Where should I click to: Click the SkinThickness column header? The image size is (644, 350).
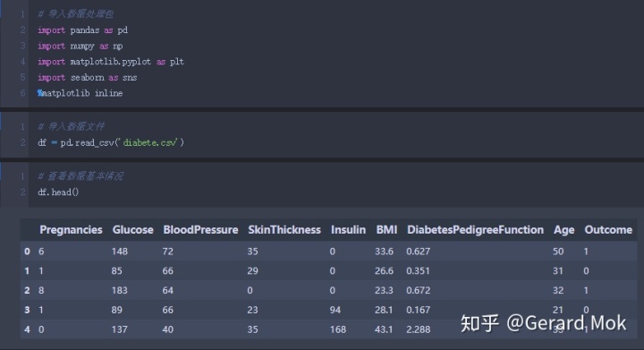pos(284,230)
